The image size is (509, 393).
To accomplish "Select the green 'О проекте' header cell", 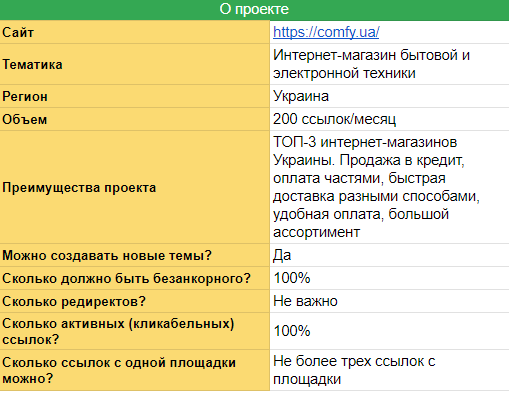I will (x=254, y=10).
